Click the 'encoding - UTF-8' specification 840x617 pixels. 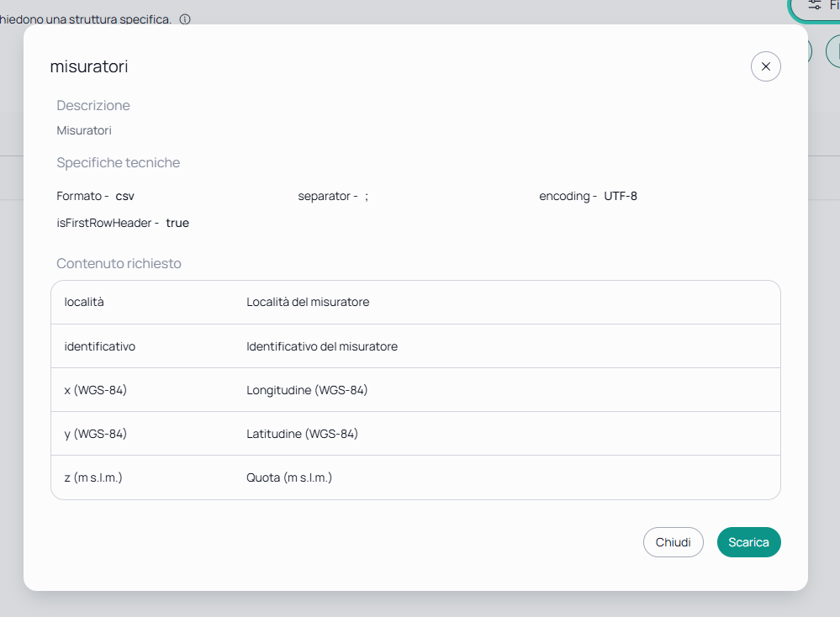[x=589, y=196]
